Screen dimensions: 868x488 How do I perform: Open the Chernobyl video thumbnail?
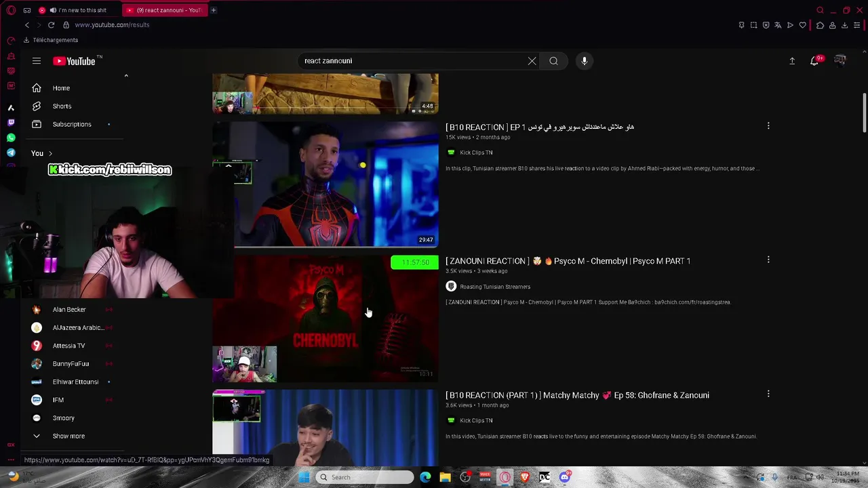pos(325,319)
